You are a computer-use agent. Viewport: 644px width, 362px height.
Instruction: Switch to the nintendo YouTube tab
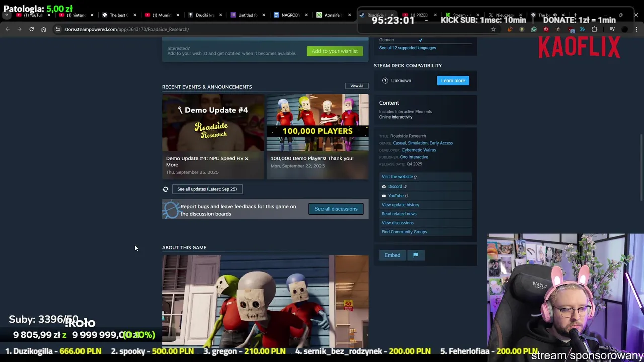coord(75,15)
